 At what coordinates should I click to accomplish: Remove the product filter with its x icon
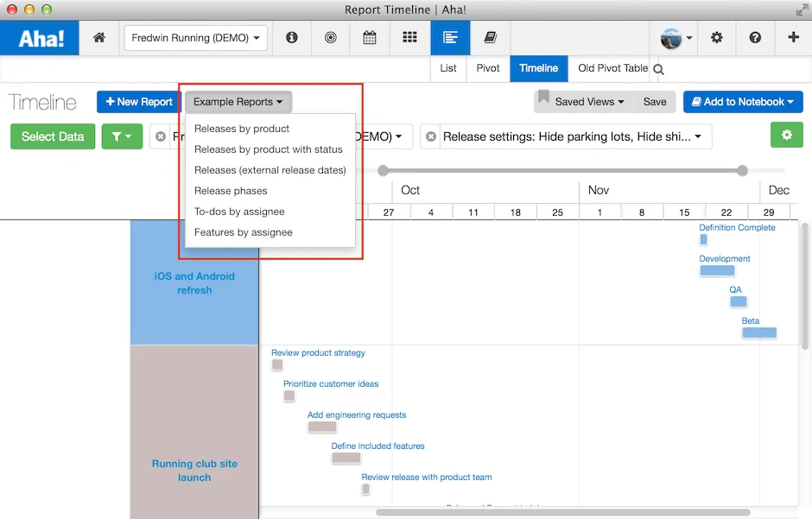tap(161, 136)
